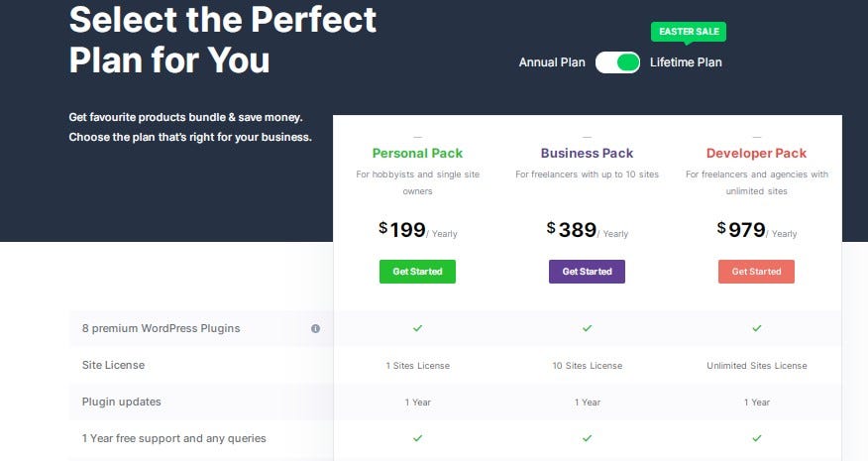Click Business Pack checkmark for premium plugins
868x461 pixels.
pos(587,328)
